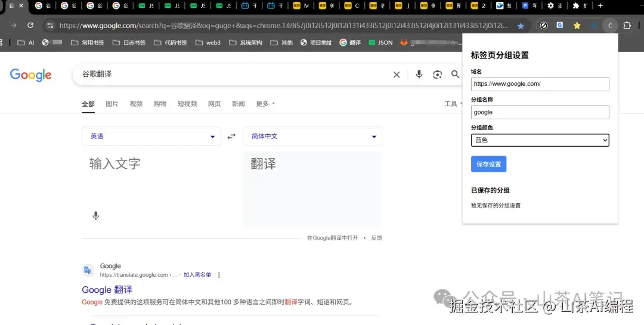This screenshot has width=644, height=325.
Task: Open the 分组颜色 dropdown showing 蓝色
Action: [x=540, y=140]
